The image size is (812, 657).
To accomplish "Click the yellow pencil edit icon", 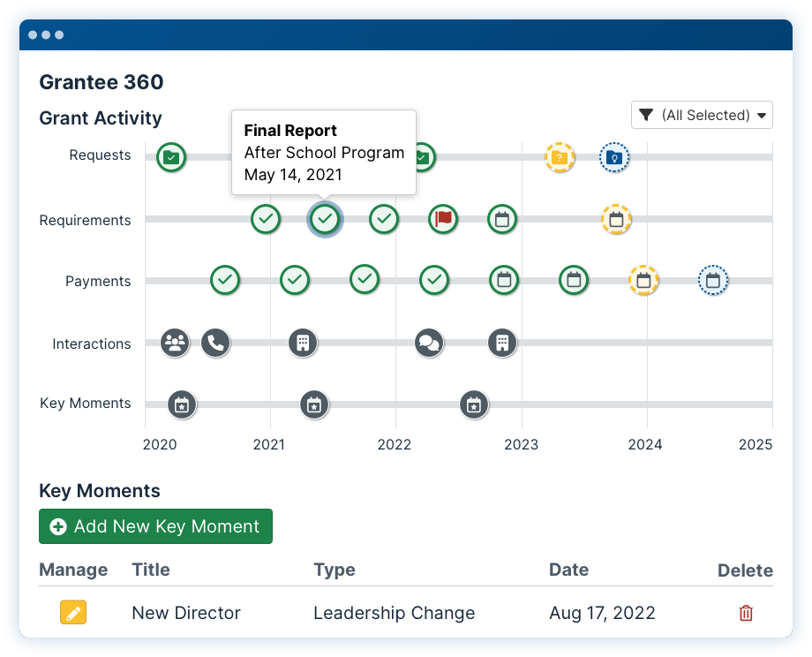I will click(73, 613).
